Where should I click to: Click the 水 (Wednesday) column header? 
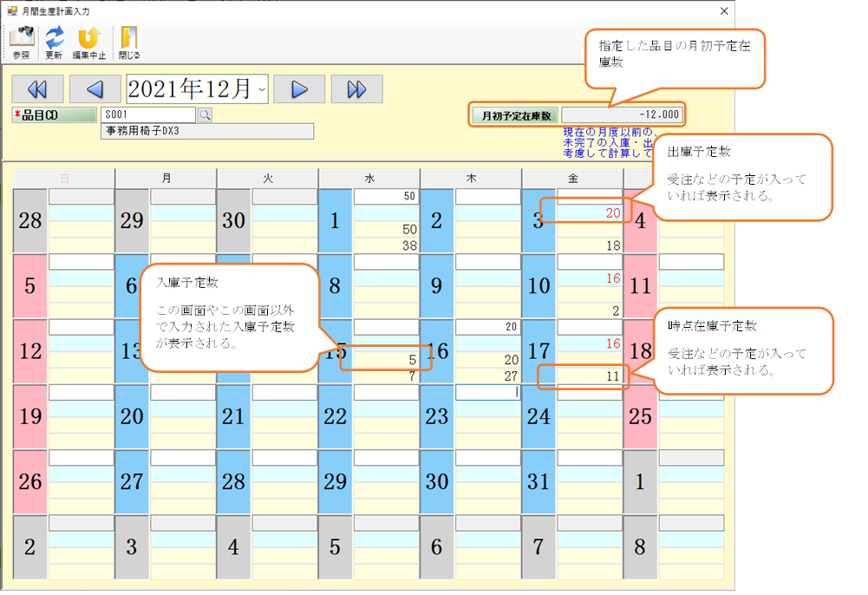point(369,178)
